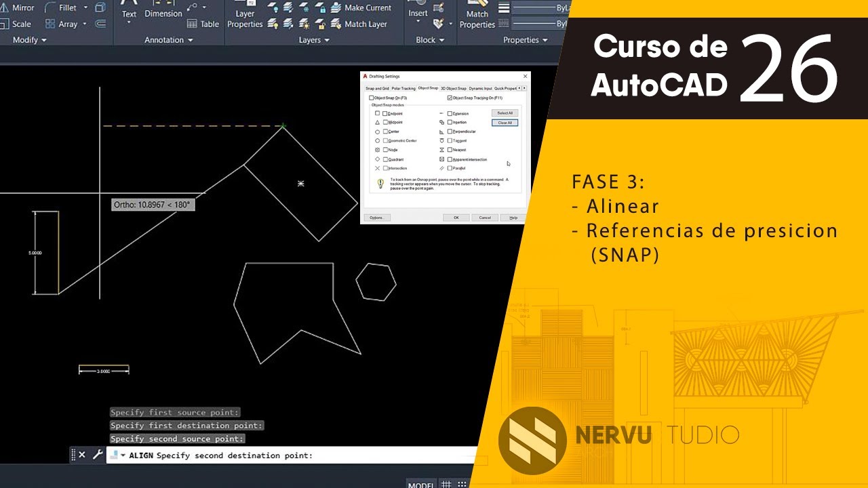Image resolution: width=868 pixels, height=488 pixels.
Task: Cancel the Drafting Settings dialog
Action: click(x=485, y=218)
